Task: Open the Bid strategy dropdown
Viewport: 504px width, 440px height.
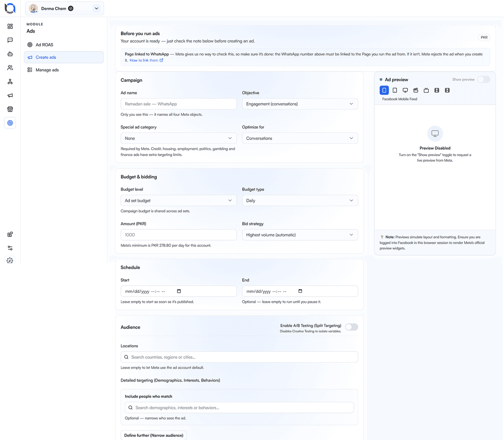Action: pyautogui.click(x=300, y=235)
